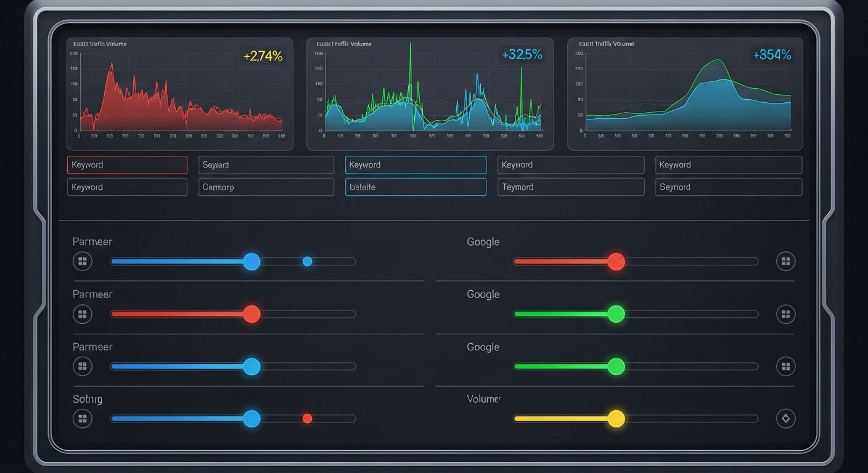Click the title above the +325% chart
The image size is (868, 473).
pos(344,44)
